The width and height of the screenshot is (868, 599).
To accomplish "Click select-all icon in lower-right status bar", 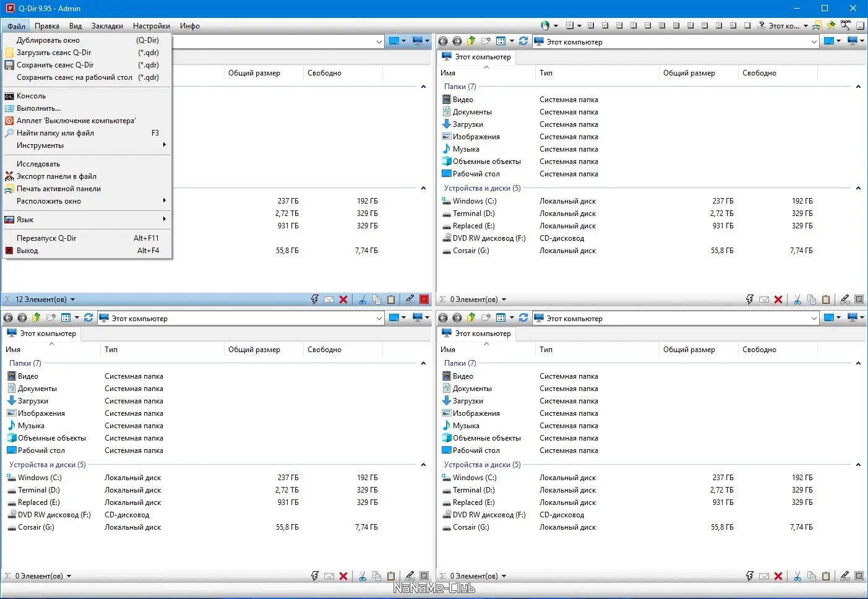I will tap(859, 575).
